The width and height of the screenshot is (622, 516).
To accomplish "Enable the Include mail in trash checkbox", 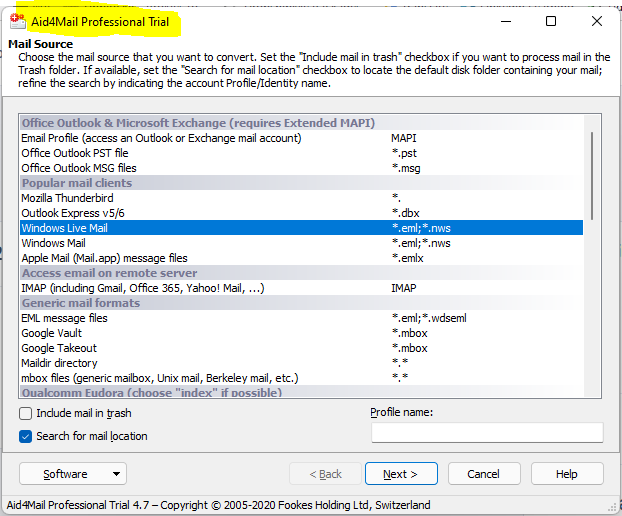I will click(x=25, y=413).
